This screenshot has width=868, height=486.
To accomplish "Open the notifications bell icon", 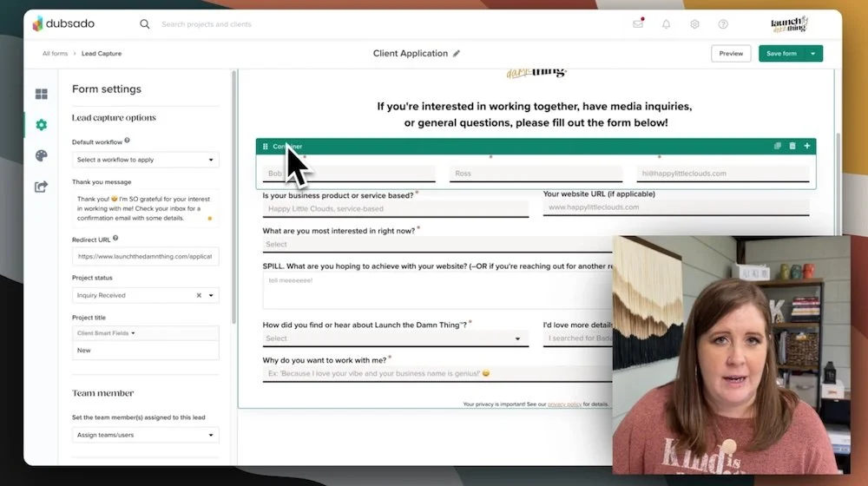I will pos(666,24).
